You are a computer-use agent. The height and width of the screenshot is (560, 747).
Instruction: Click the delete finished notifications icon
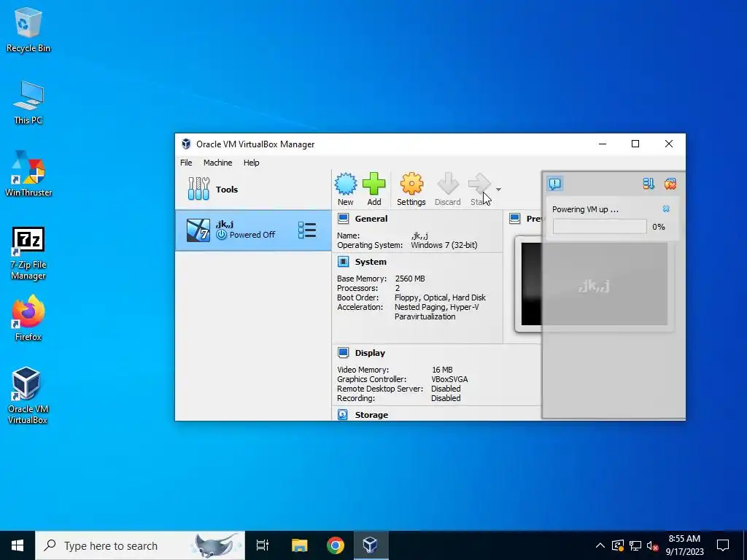[670, 184]
